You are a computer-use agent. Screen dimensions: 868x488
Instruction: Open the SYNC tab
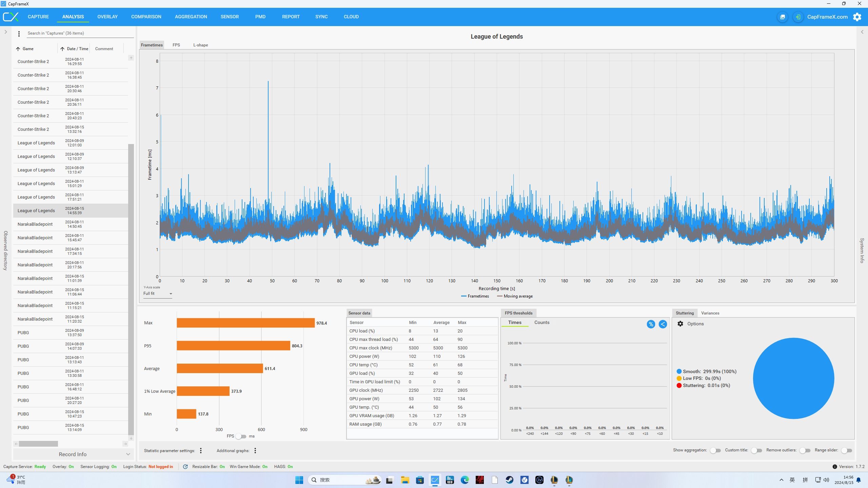[321, 17]
